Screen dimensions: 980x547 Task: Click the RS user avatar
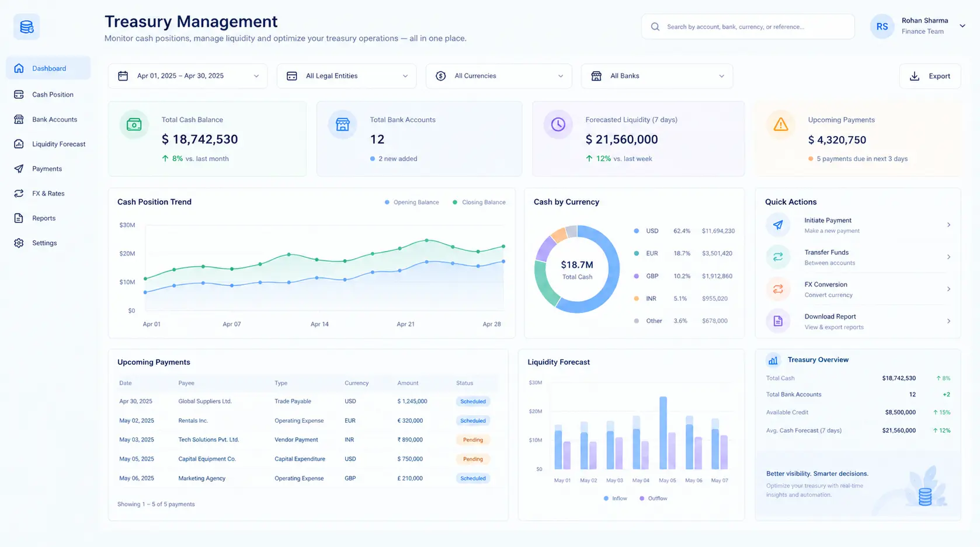[x=882, y=27]
